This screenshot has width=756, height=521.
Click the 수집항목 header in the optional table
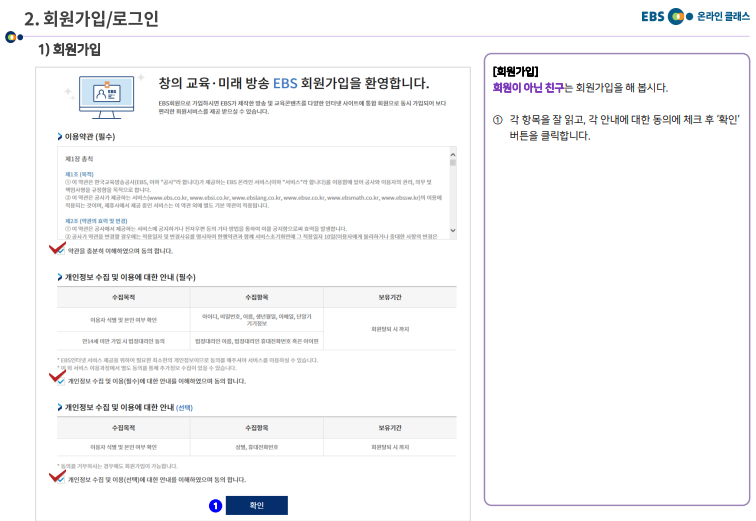click(x=256, y=428)
